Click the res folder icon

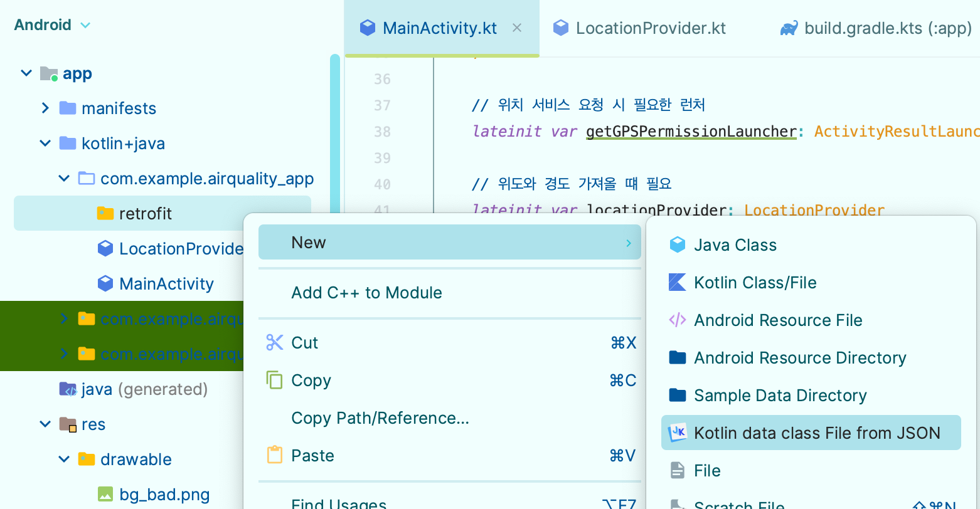click(x=68, y=424)
